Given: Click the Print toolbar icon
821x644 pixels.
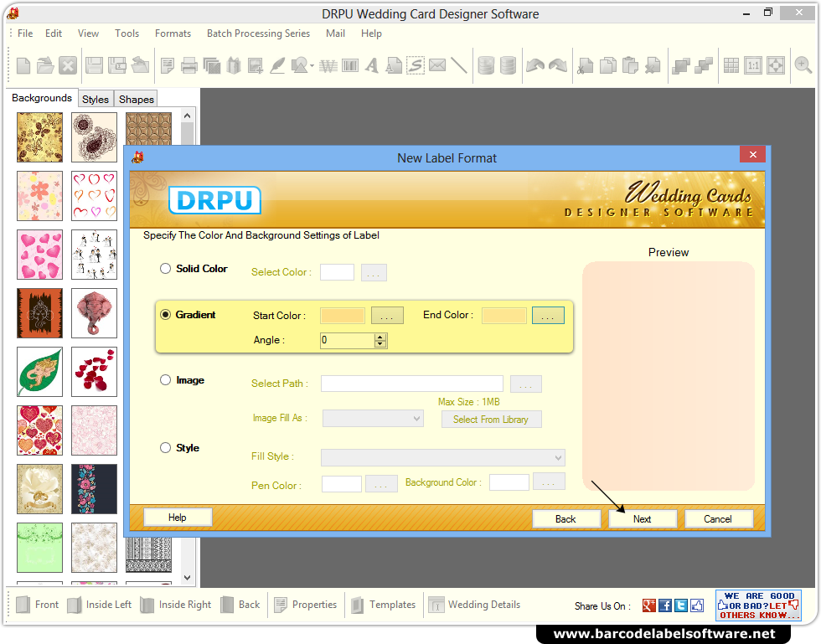Looking at the screenshot, I should click(x=189, y=66).
